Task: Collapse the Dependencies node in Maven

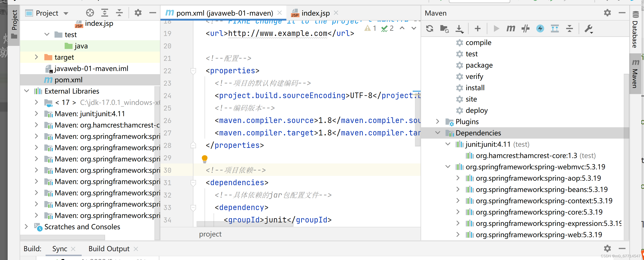Action: coord(438,133)
